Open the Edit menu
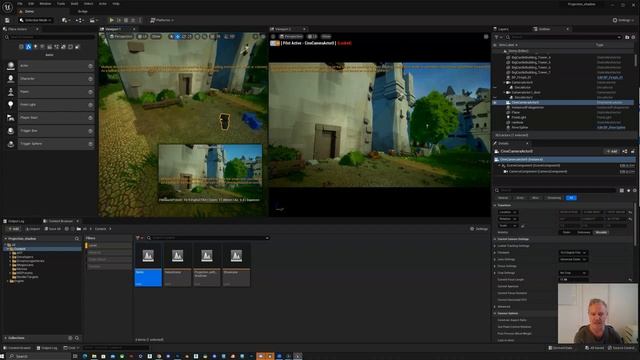This screenshot has width=640, height=360. click(31, 4)
